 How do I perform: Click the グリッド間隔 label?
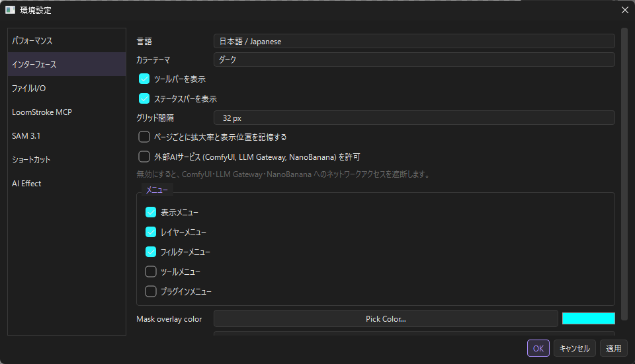pyautogui.click(x=155, y=118)
